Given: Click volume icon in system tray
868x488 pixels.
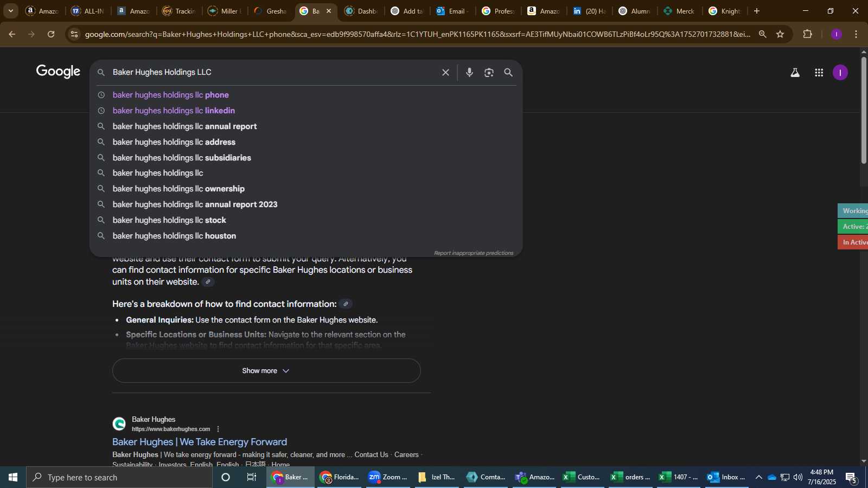Looking at the screenshot, I should (x=797, y=477).
